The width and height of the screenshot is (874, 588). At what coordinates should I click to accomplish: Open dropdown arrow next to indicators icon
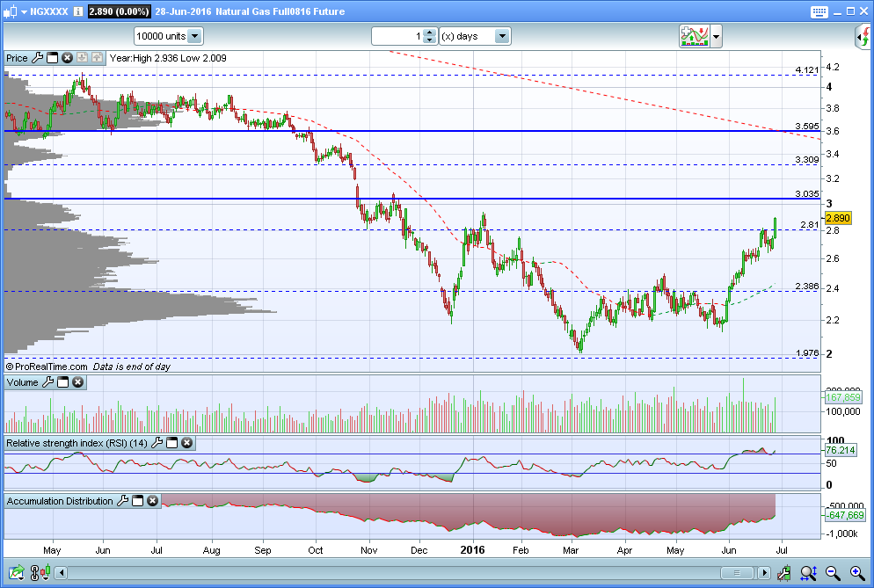(x=717, y=37)
